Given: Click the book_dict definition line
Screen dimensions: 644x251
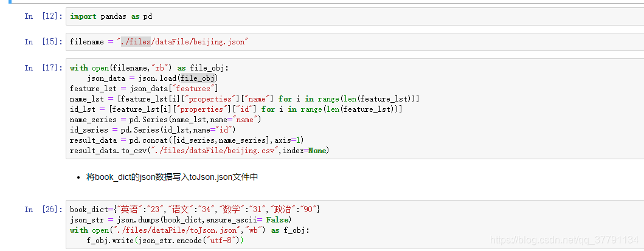Looking at the screenshot, I should click(x=195, y=210).
